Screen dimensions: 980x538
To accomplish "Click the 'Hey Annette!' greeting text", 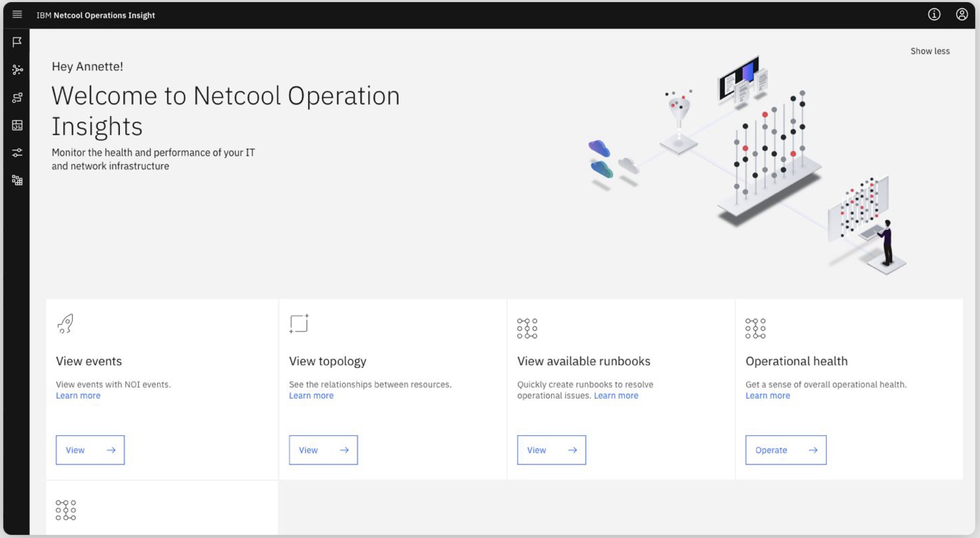I will tap(87, 67).
